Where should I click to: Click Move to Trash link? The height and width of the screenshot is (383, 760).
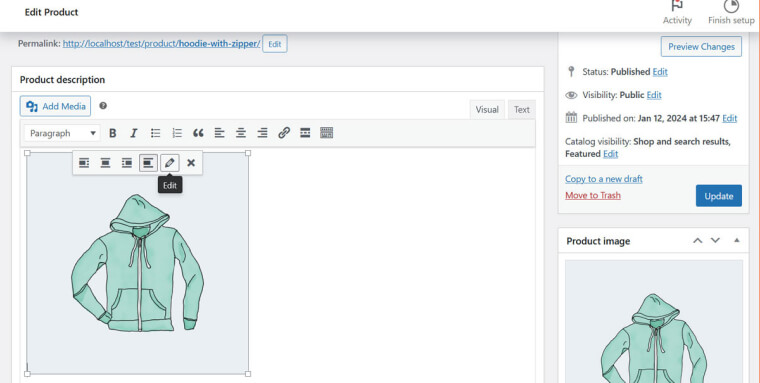pyautogui.click(x=593, y=195)
